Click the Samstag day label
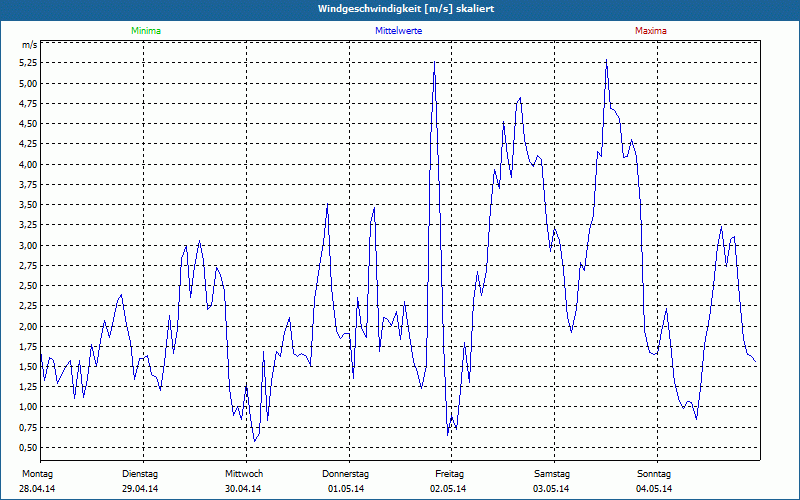Image resolution: width=800 pixels, height=500 pixels. pos(552,474)
